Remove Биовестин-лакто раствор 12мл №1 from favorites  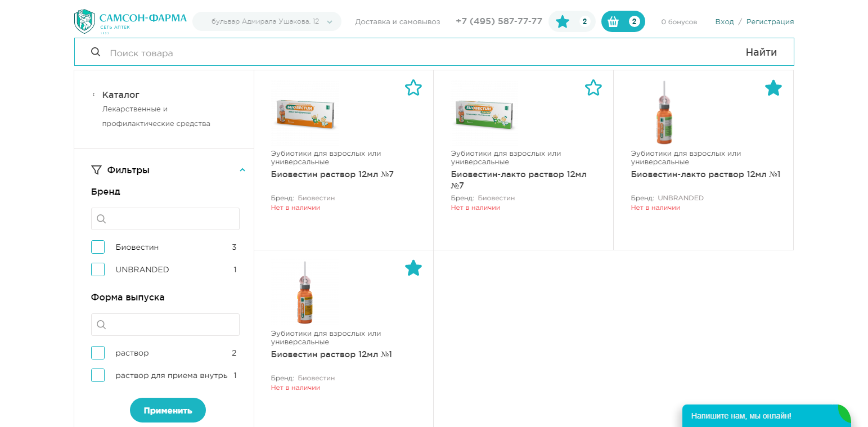point(773,88)
